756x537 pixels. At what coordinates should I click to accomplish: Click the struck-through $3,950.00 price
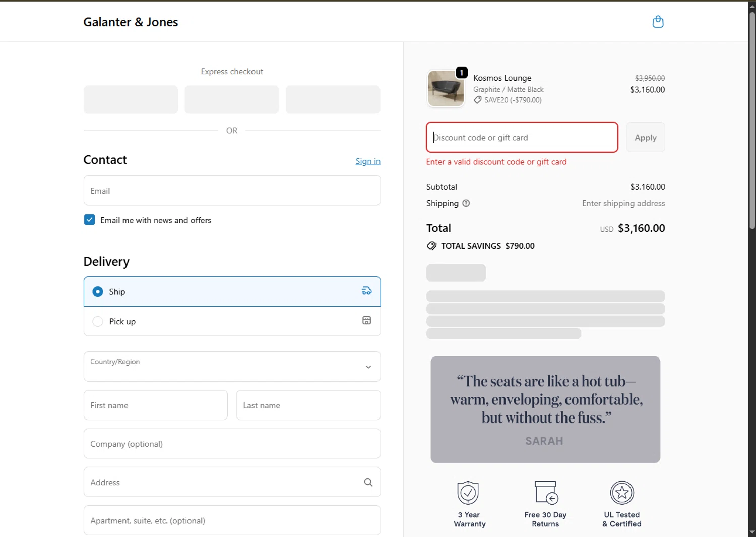coord(650,78)
